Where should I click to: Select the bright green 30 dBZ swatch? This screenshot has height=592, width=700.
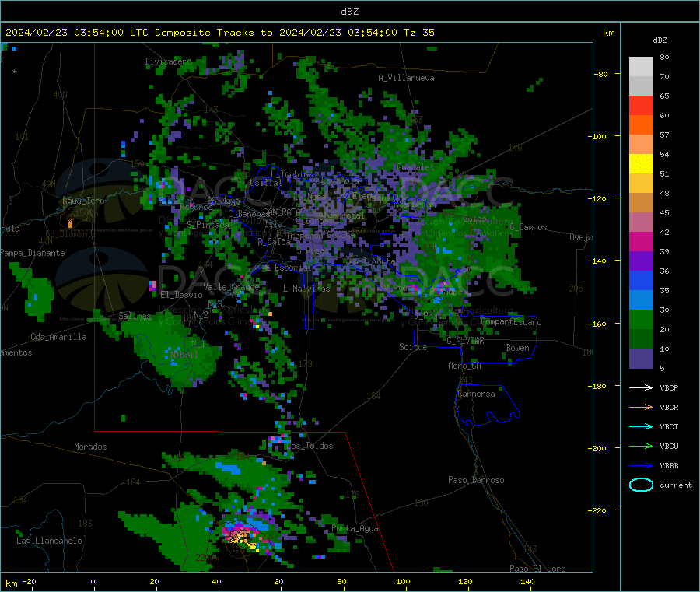pos(641,319)
